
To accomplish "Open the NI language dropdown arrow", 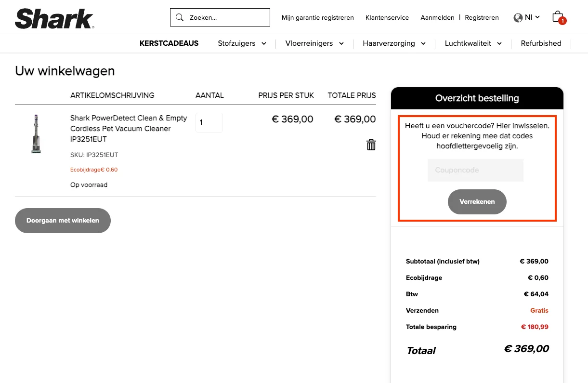I will 537,17.
